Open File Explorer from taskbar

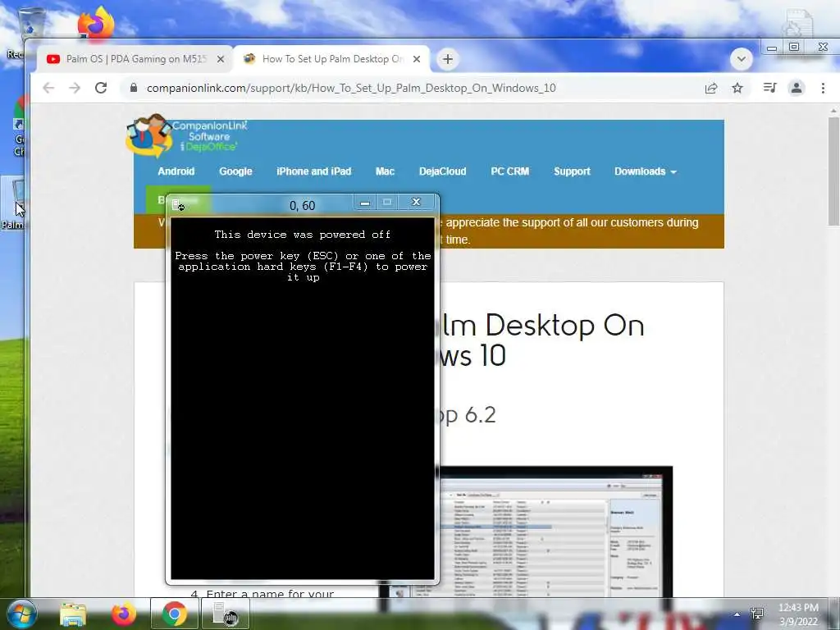click(x=73, y=614)
